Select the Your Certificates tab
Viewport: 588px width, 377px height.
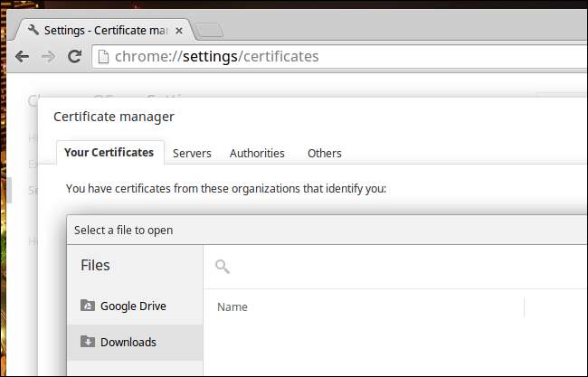pyautogui.click(x=109, y=152)
